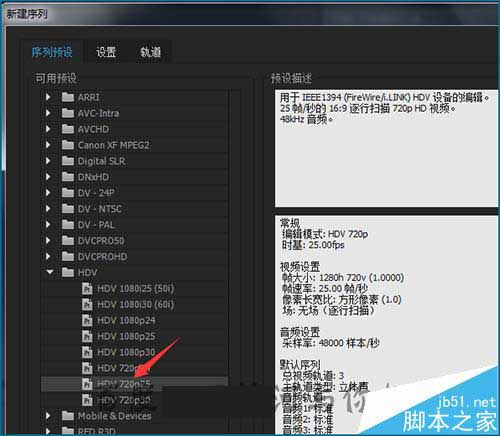
Task: Expand the DV - NTSC folder arrow
Action: [x=48, y=209]
